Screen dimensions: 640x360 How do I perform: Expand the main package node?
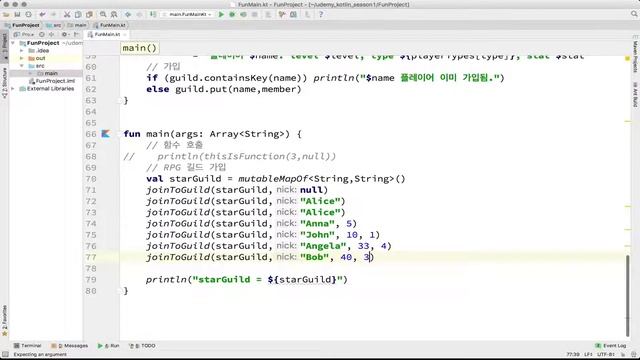pos(30,73)
